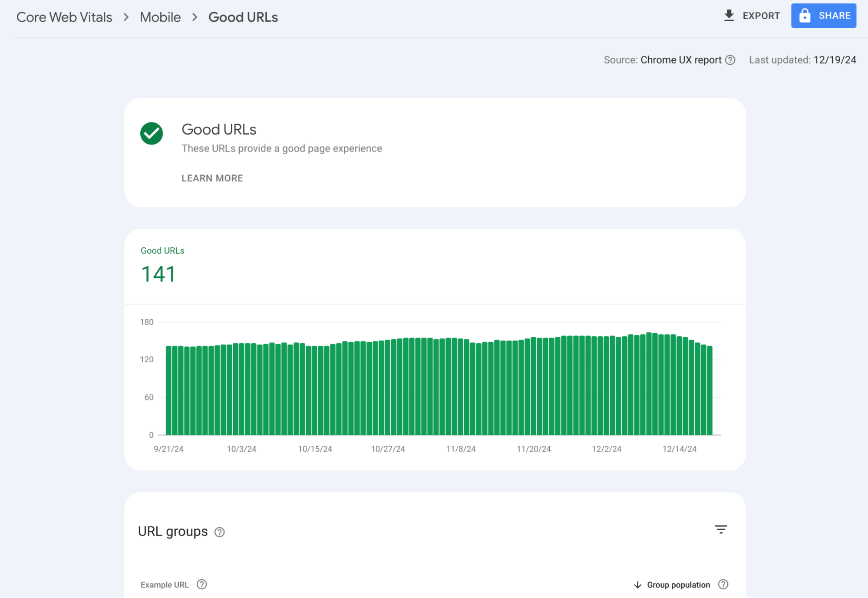
Task: Click the lock icon on the Share button
Action: 805,16
